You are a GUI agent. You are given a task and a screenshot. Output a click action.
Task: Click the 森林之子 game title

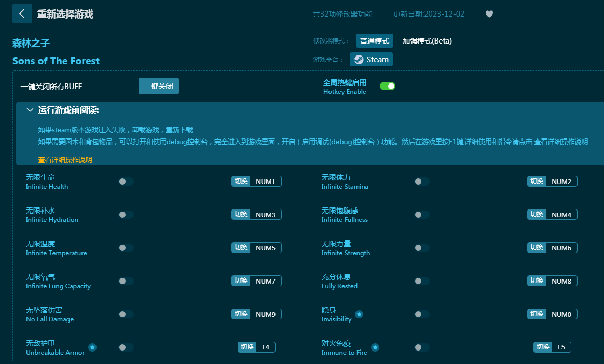[x=31, y=43]
